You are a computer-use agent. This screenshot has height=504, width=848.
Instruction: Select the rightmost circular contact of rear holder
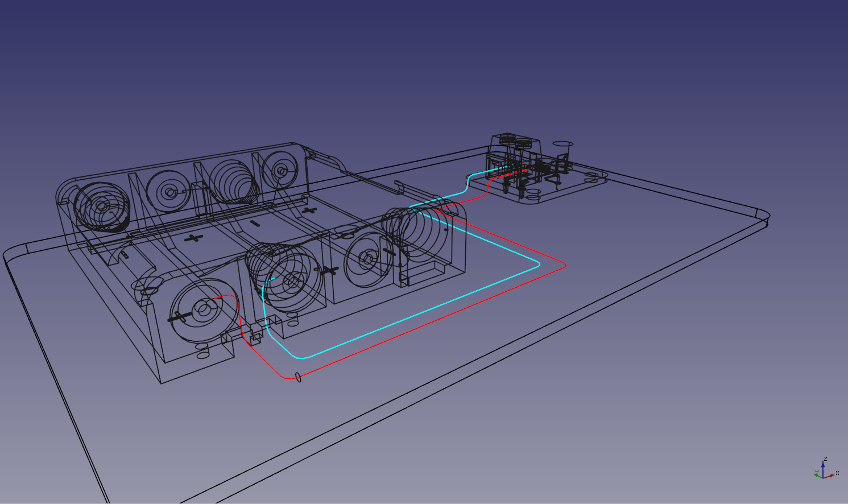point(281,168)
